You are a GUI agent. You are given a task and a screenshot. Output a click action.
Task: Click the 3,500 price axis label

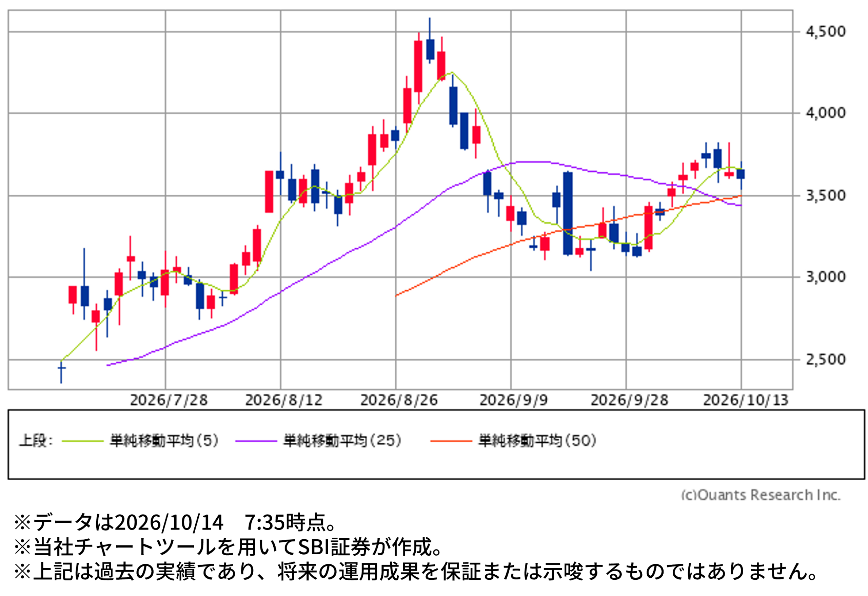pos(825,195)
